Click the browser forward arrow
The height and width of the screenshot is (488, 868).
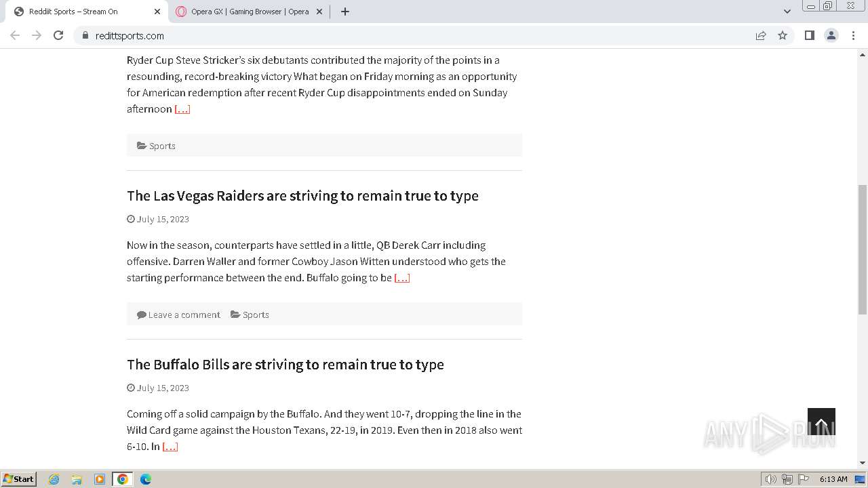[37, 35]
